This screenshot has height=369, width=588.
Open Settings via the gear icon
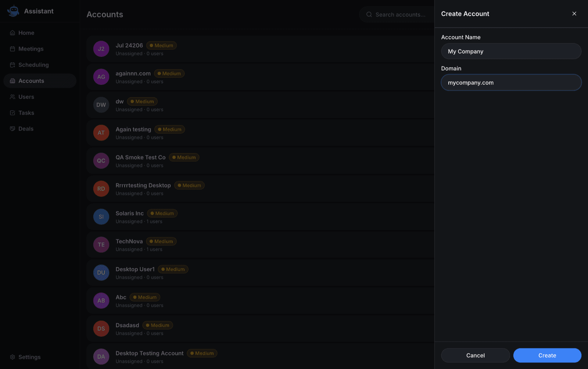click(x=12, y=357)
